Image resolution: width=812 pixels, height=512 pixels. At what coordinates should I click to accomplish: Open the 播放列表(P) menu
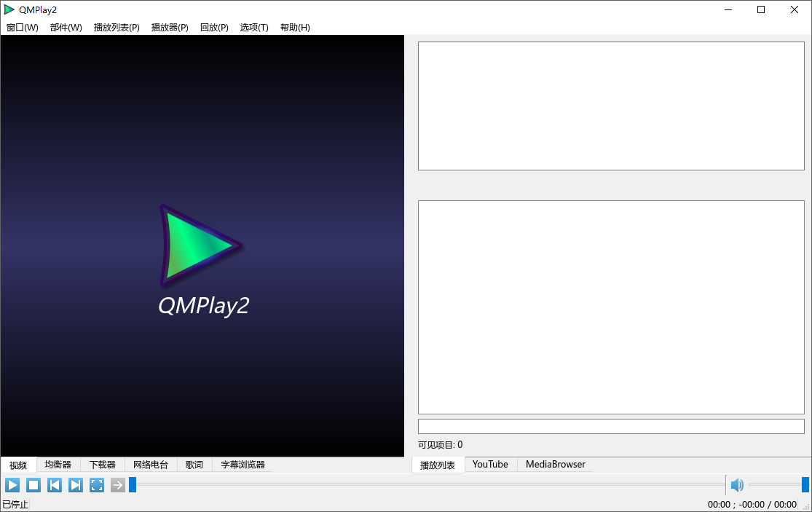(x=117, y=28)
